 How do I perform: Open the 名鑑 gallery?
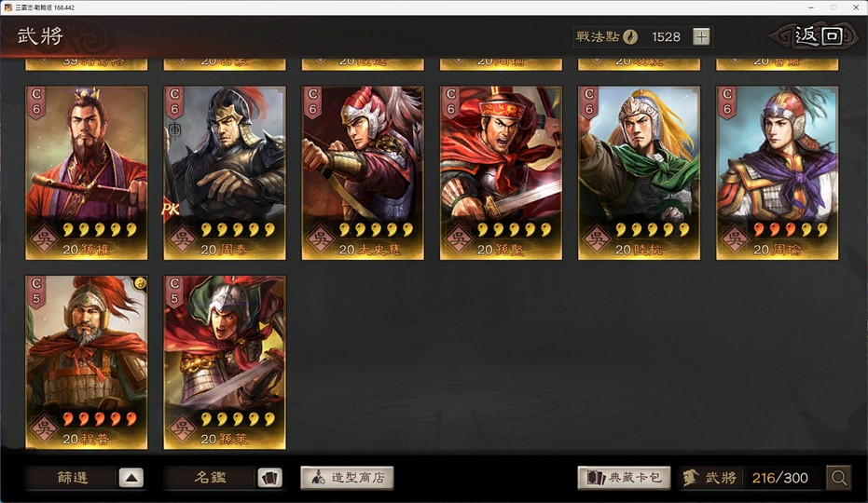[210, 478]
